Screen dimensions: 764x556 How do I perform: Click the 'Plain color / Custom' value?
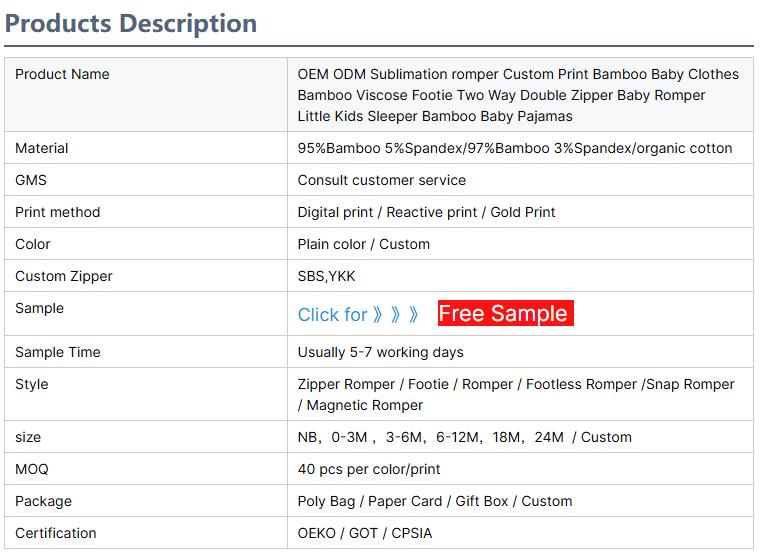pyautogui.click(x=363, y=244)
